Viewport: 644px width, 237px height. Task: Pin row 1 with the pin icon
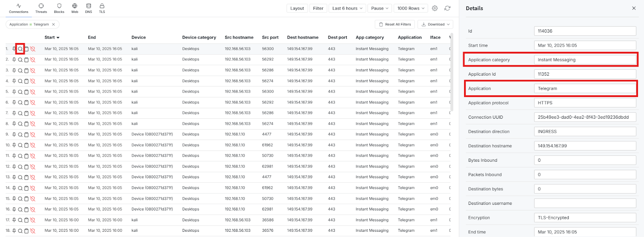pos(14,49)
